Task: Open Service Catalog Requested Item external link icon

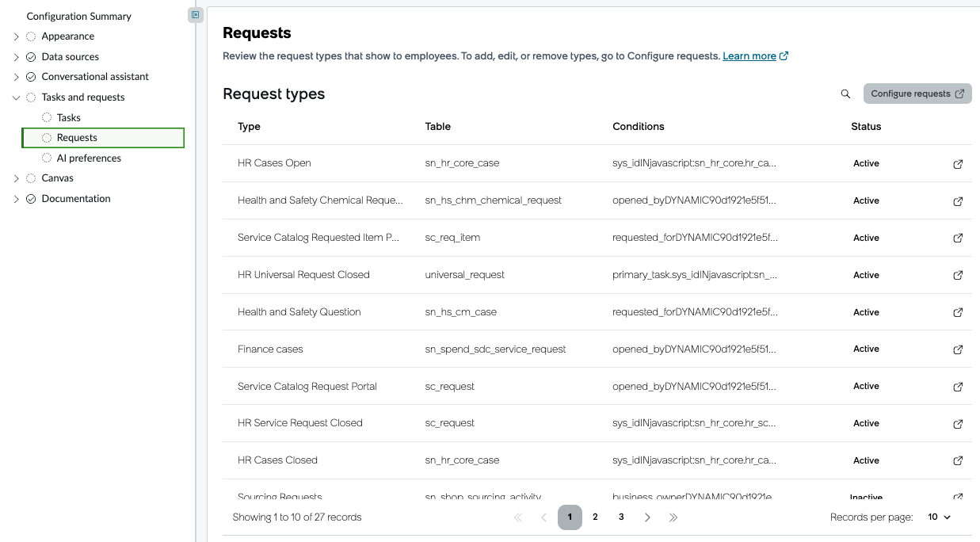Action: click(958, 238)
